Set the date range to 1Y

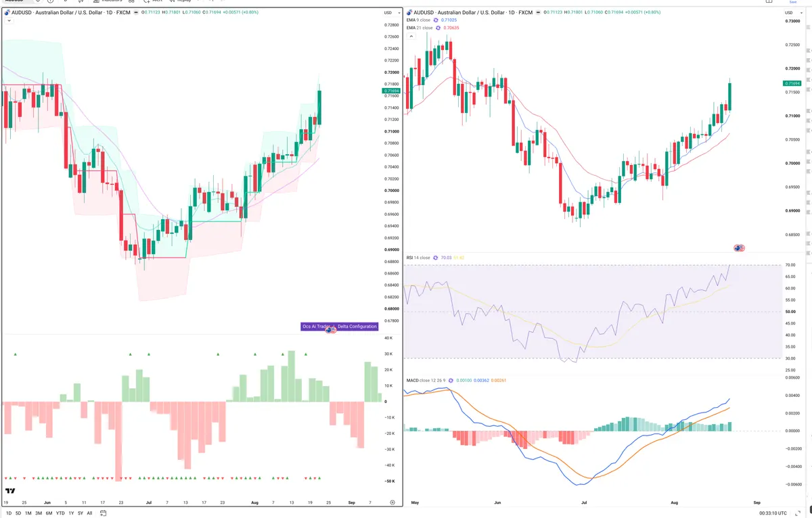71,513
